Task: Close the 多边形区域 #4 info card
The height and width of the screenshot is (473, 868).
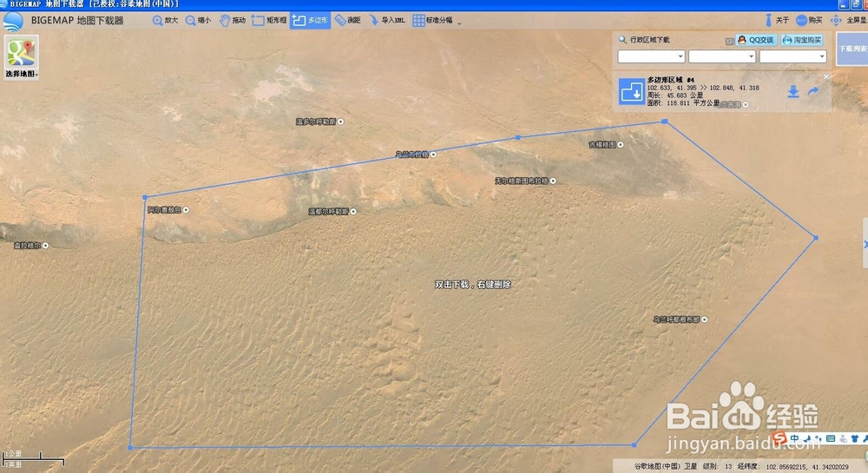Action: [x=826, y=77]
